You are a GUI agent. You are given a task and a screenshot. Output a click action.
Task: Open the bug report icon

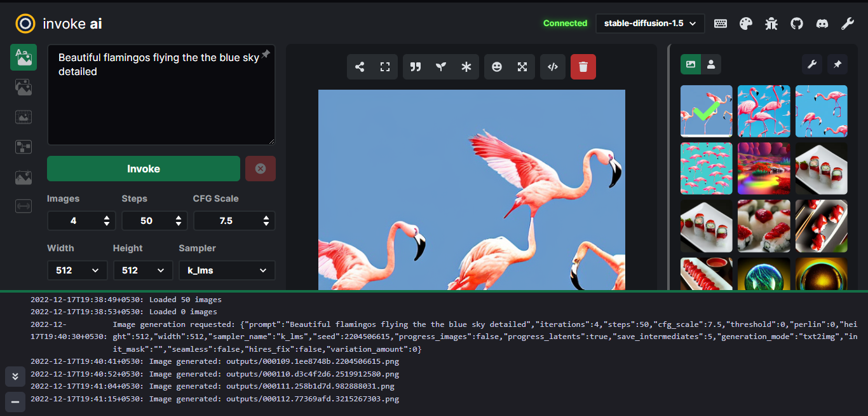coord(771,24)
